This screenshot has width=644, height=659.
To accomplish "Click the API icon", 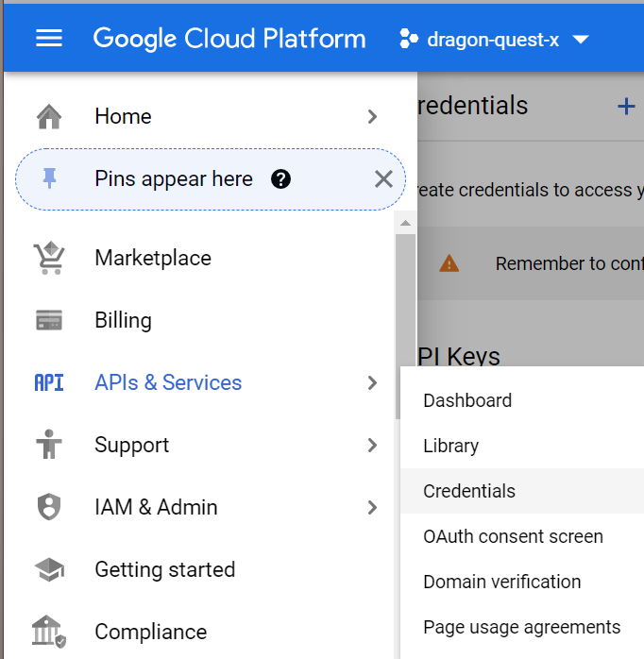I will [x=49, y=382].
